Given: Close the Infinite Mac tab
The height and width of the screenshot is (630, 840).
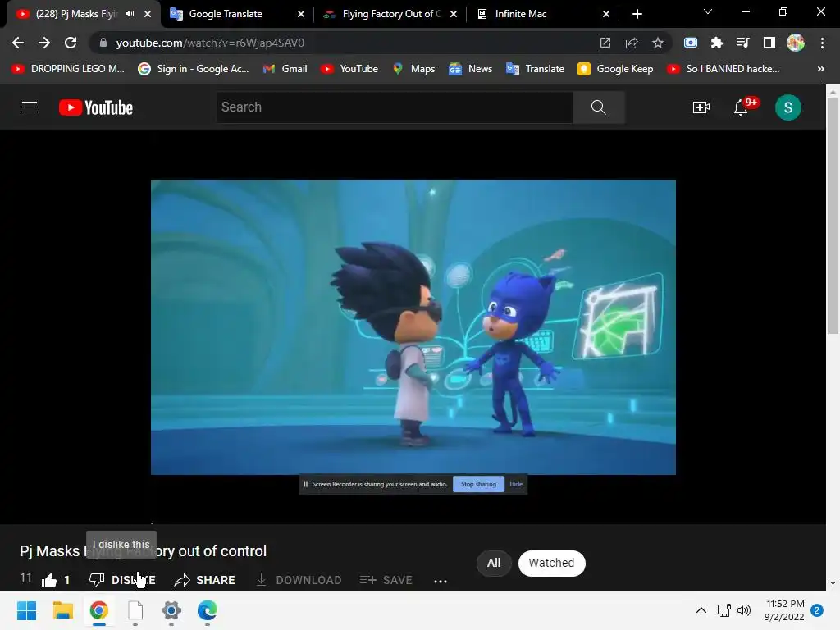Looking at the screenshot, I should pyautogui.click(x=606, y=14).
